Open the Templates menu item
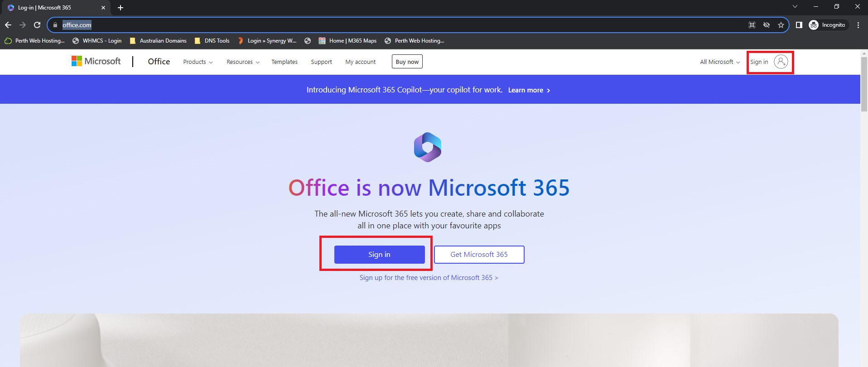868x367 pixels. (285, 62)
